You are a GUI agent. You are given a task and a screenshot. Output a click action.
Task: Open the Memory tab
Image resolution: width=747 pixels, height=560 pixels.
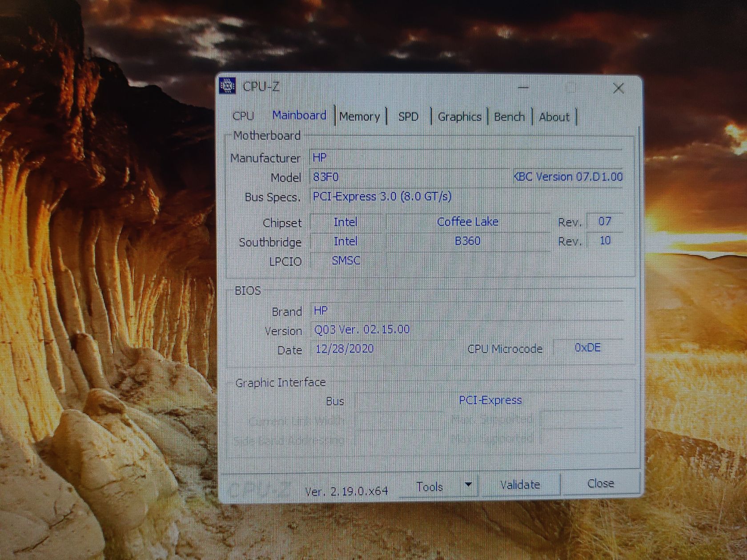pyautogui.click(x=359, y=116)
